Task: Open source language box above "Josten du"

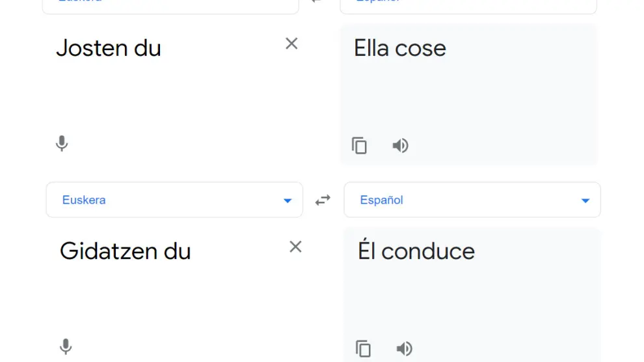Action: pyautogui.click(x=170, y=5)
